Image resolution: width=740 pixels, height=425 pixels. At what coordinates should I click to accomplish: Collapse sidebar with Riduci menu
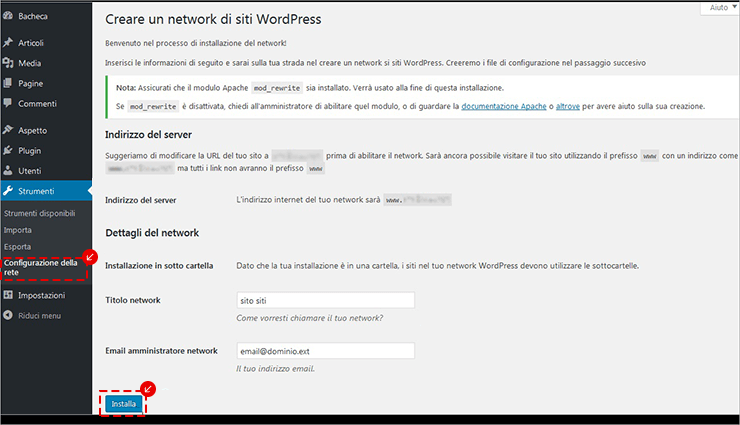click(46, 316)
